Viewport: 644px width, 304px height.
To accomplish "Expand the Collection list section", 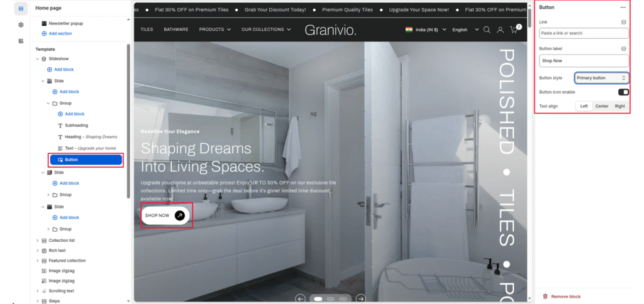I will 37,241.
